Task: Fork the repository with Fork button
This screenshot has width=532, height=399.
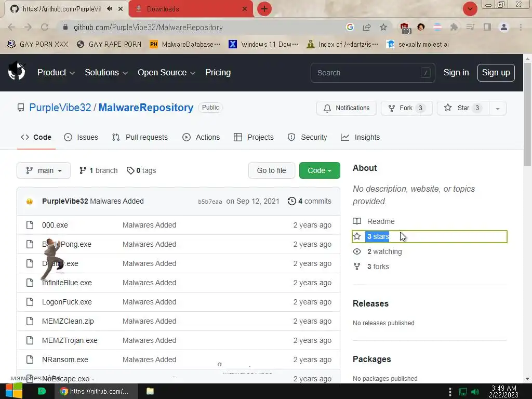Action: 406,108
